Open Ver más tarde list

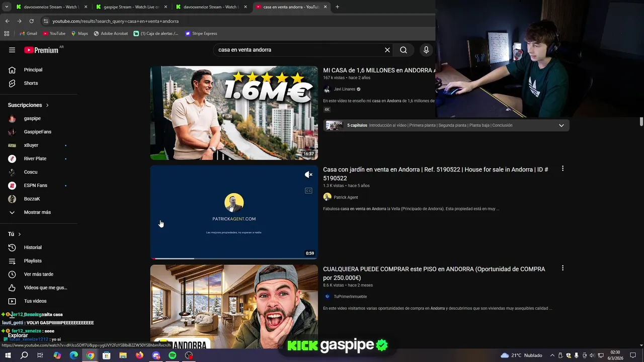point(39,274)
